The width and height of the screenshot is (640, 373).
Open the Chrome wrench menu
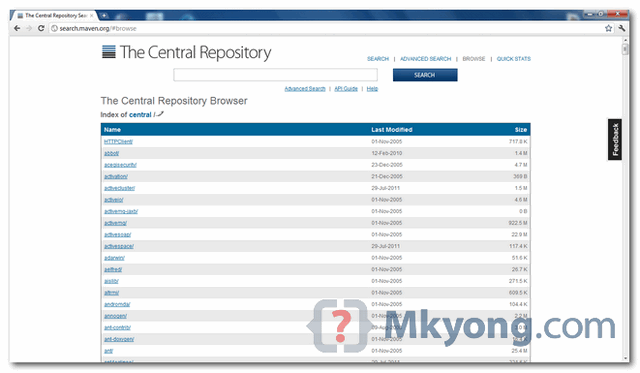pos(622,28)
